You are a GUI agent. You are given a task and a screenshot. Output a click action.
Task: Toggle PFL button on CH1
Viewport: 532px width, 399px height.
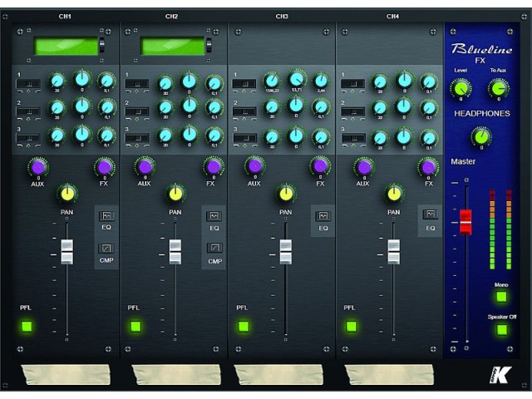click(x=27, y=327)
